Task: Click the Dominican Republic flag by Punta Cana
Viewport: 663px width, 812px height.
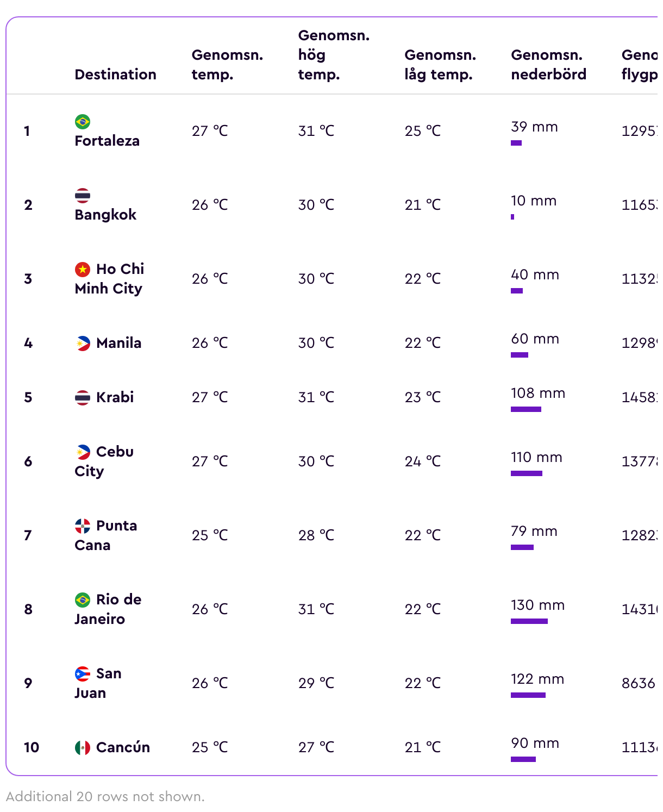Action: (x=83, y=526)
